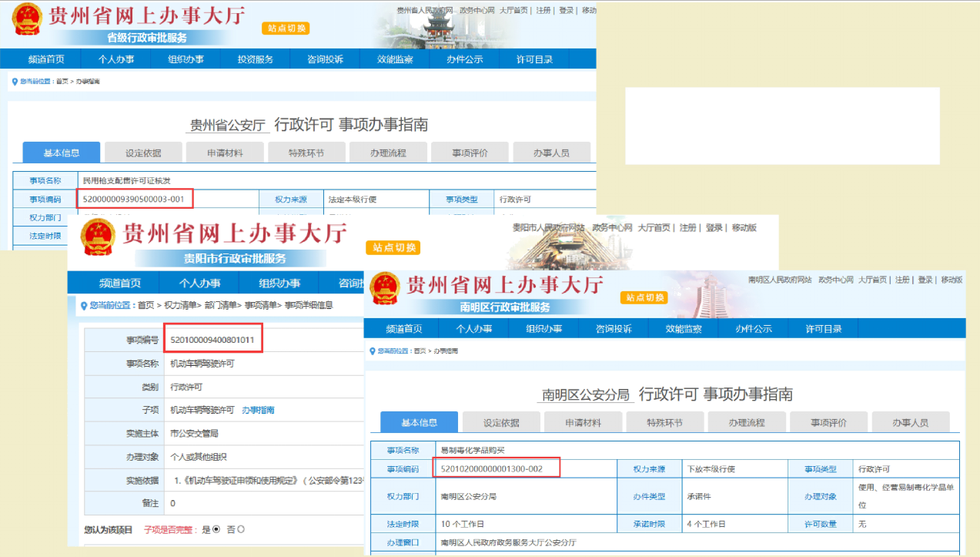Click the 南明区人民政府网站 link in the header
Screen dimensions: 980x557
coord(780,280)
